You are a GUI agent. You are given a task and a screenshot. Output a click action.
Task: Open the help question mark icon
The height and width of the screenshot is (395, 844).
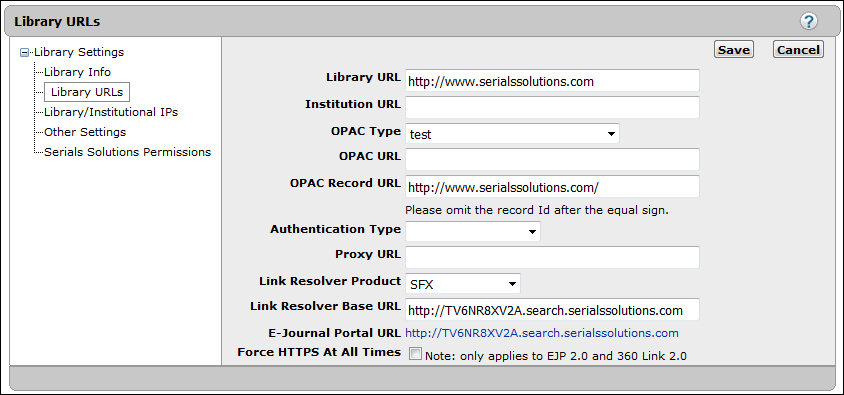click(808, 22)
